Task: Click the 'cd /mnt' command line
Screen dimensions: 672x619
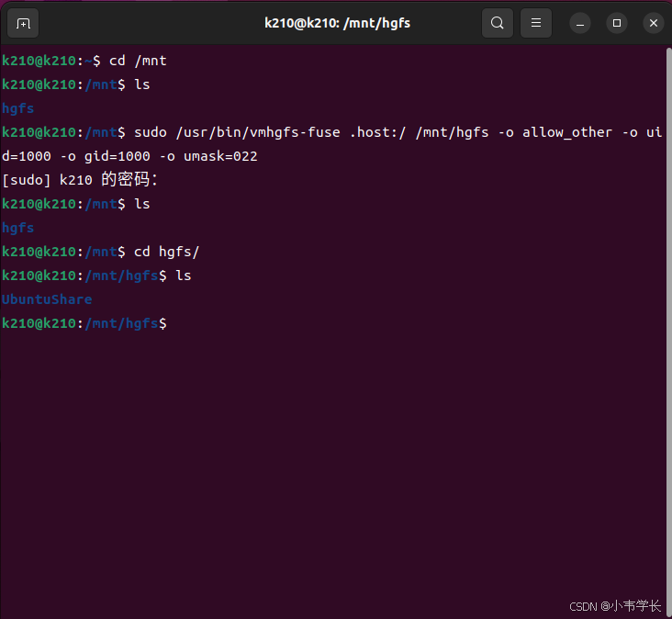Action: coord(84,61)
